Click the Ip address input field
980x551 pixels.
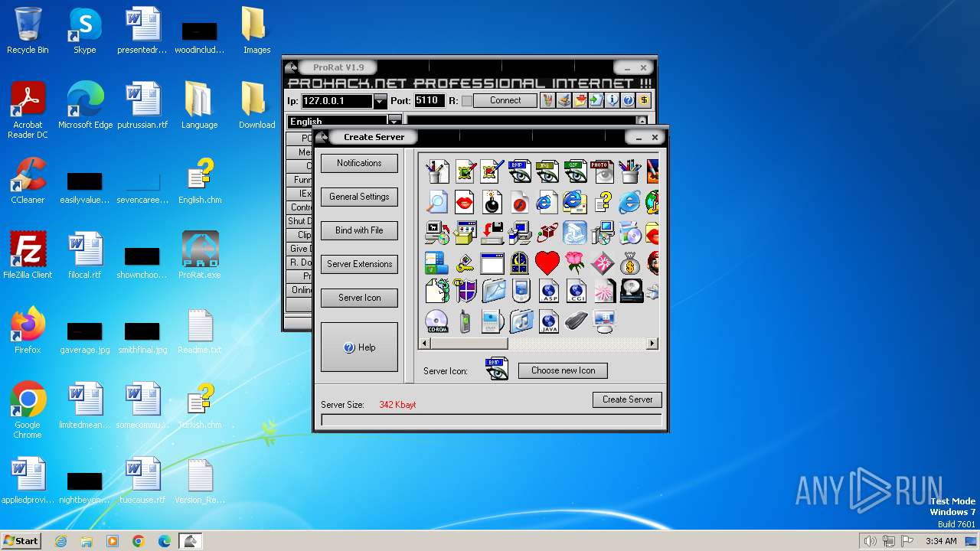click(x=338, y=101)
